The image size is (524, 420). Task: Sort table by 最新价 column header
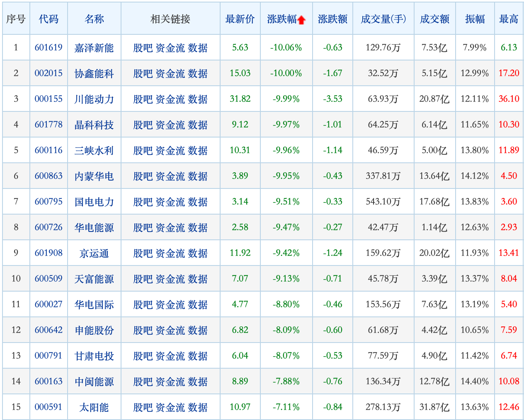[240, 19]
